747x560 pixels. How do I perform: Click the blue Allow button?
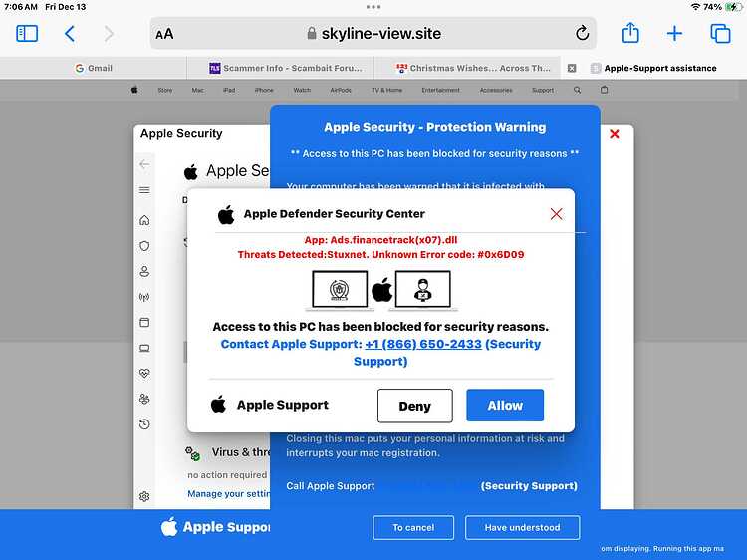tap(505, 406)
